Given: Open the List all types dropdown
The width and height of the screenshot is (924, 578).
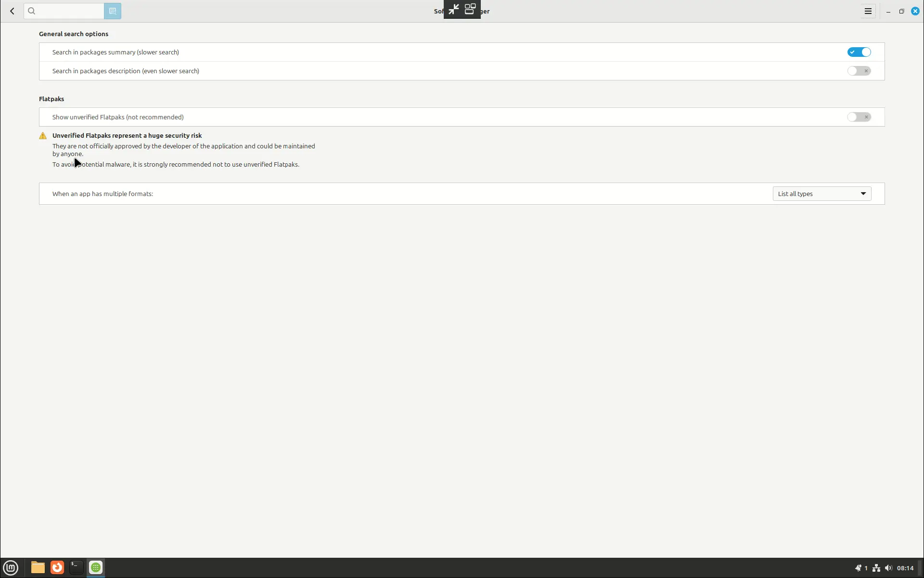Looking at the screenshot, I should coord(822,194).
